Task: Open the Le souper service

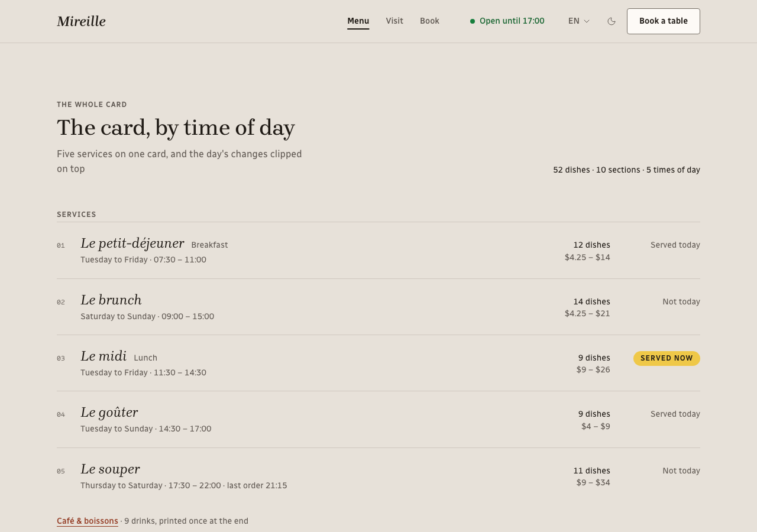Action: pyautogui.click(x=378, y=476)
